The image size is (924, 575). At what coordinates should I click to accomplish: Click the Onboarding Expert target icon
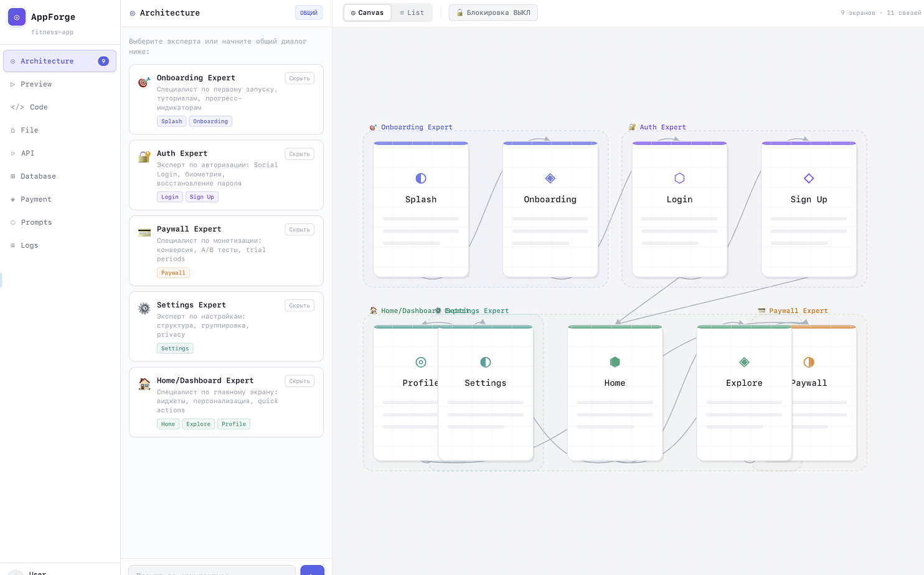click(144, 82)
